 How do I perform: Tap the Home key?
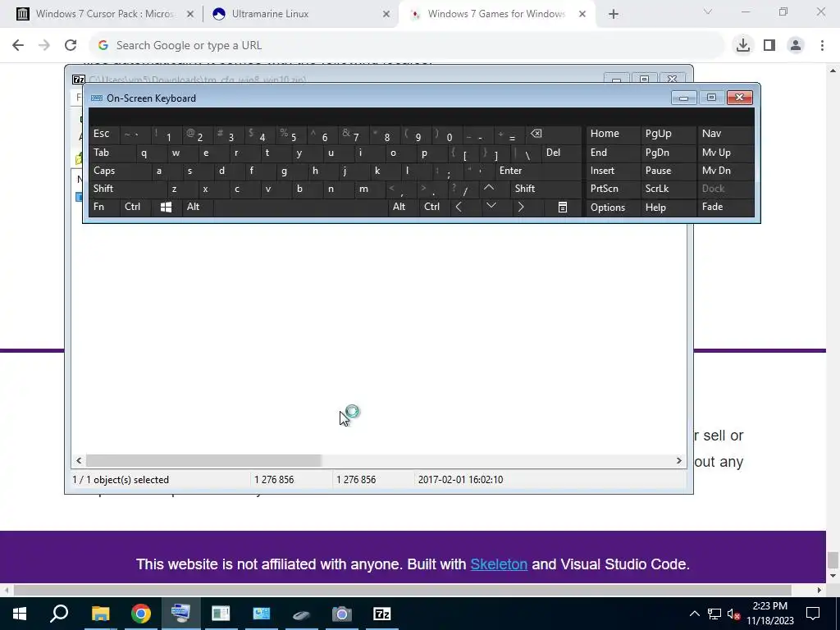(x=613, y=134)
